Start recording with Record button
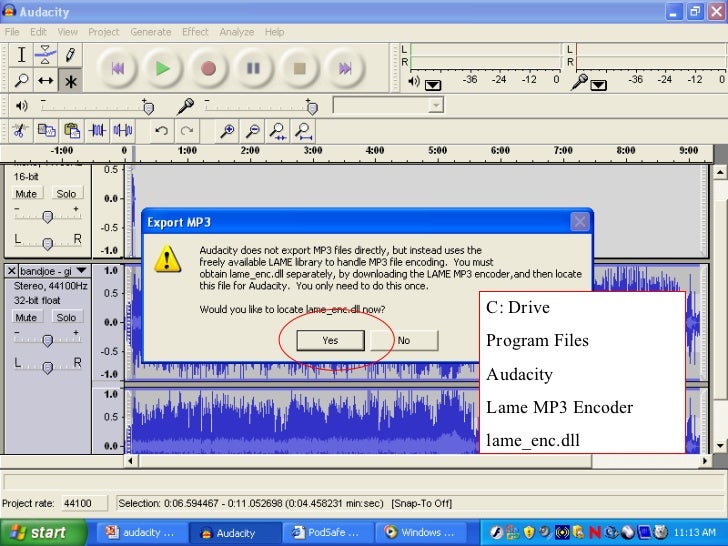The image size is (728, 546). click(x=208, y=69)
